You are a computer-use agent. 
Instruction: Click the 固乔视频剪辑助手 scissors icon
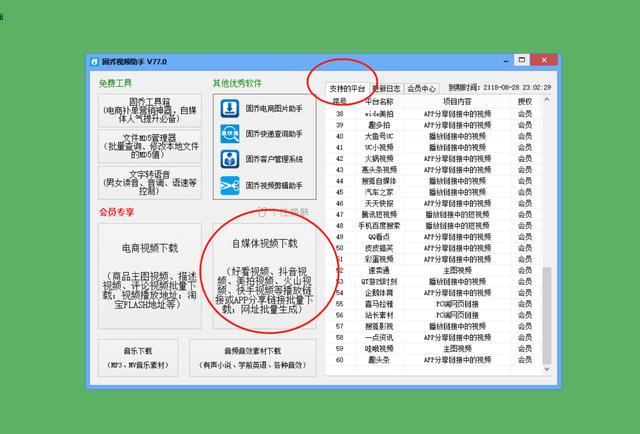tap(229, 185)
